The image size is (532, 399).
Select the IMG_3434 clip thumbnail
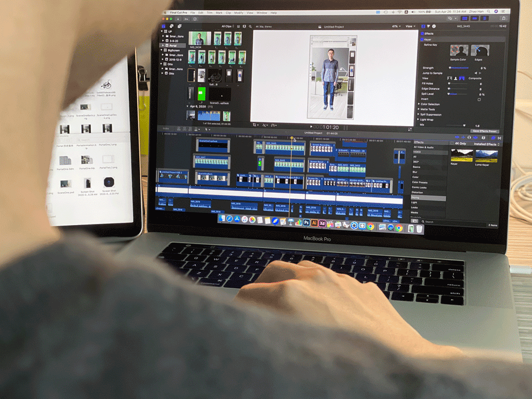(199, 38)
